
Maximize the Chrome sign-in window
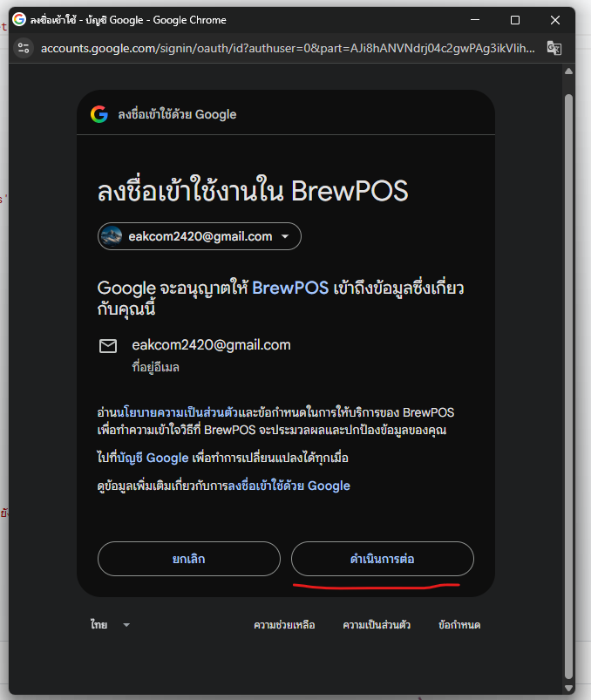click(515, 20)
